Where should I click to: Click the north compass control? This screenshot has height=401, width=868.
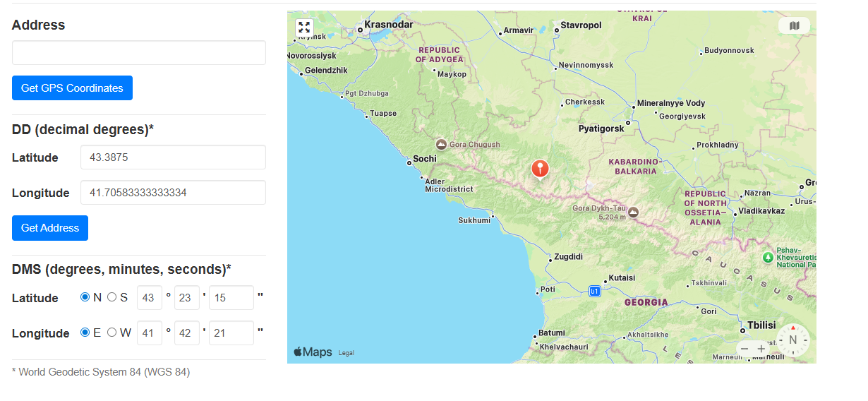click(x=792, y=340)
